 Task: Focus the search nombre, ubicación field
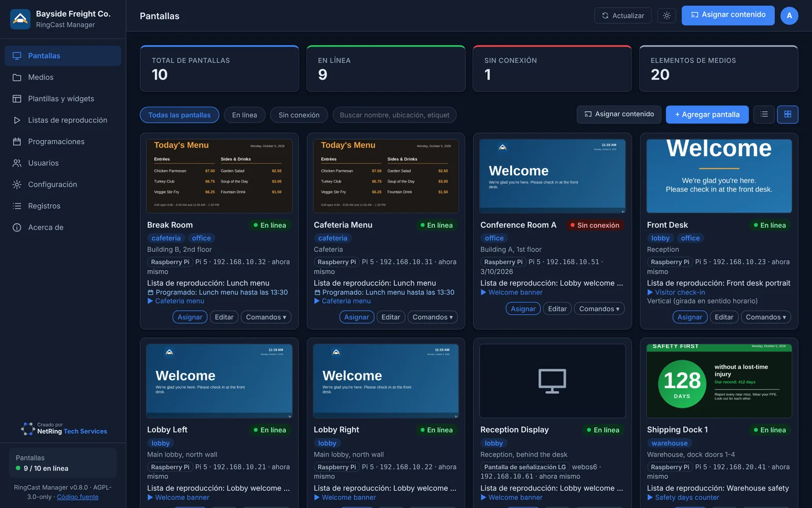[x=394, y=115]
